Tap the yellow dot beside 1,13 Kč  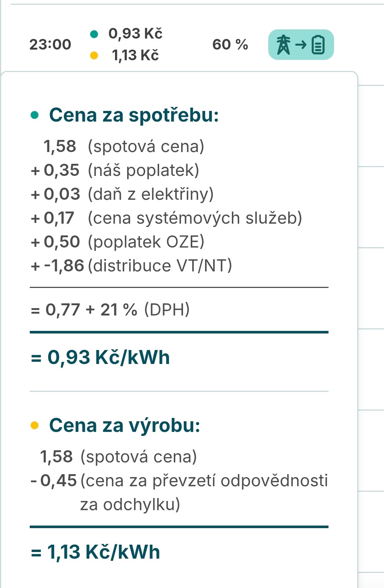click(x=94, y=55)
